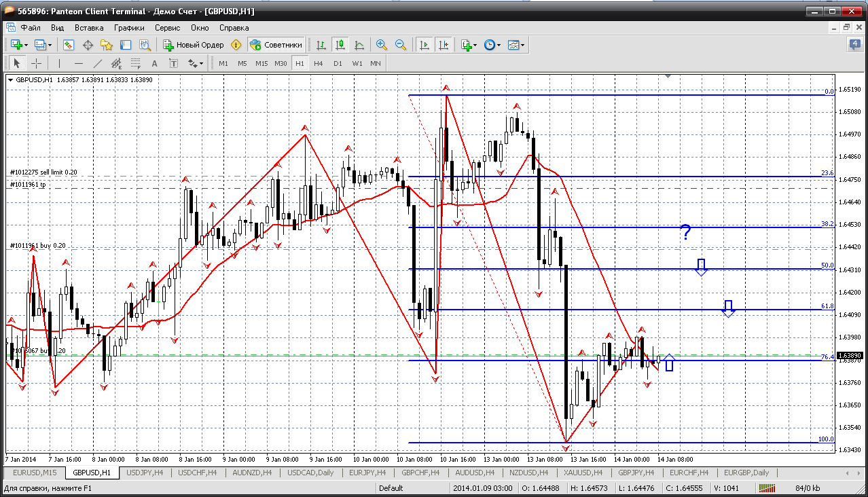
Task: Select the Trendline tool
Action: [98, 63]
